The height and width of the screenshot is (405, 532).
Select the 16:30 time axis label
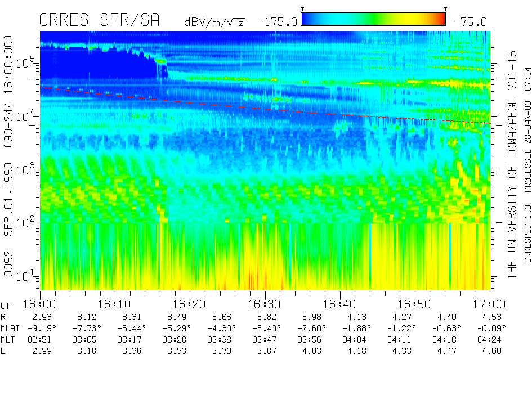coord(265,304)
